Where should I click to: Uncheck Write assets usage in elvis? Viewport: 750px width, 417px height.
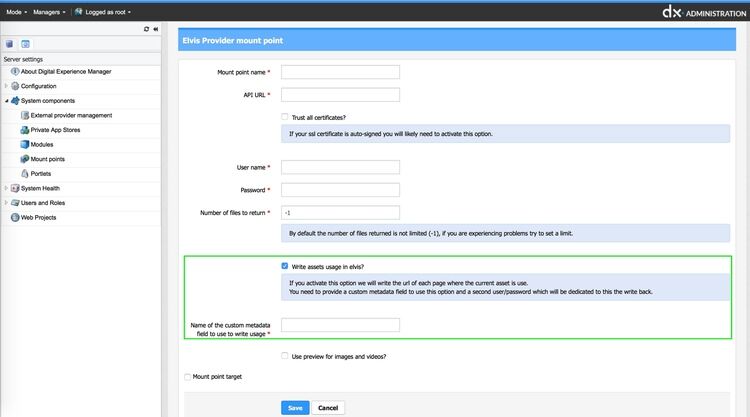click(285, 266)
